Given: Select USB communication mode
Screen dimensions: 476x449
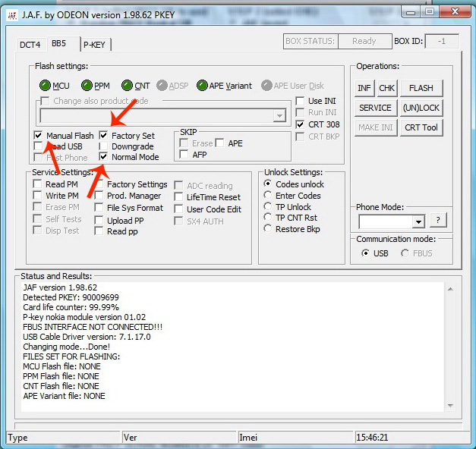Looking at the screenshot, I should [x=366, y=253].
